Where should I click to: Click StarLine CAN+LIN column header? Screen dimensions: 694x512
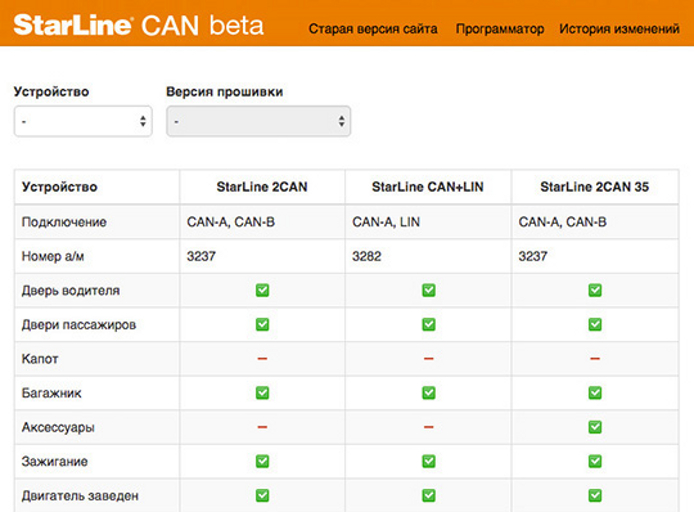428,187
